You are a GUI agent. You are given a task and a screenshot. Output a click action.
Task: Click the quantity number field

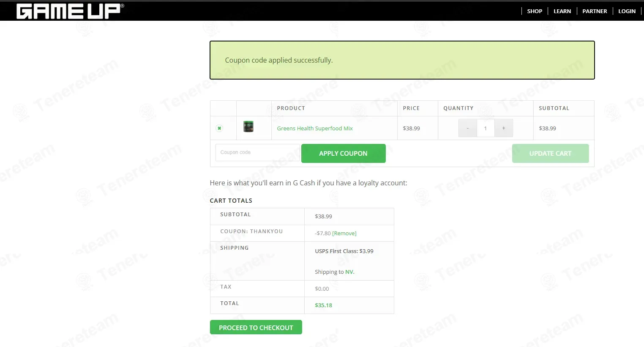tap(486, 128)
